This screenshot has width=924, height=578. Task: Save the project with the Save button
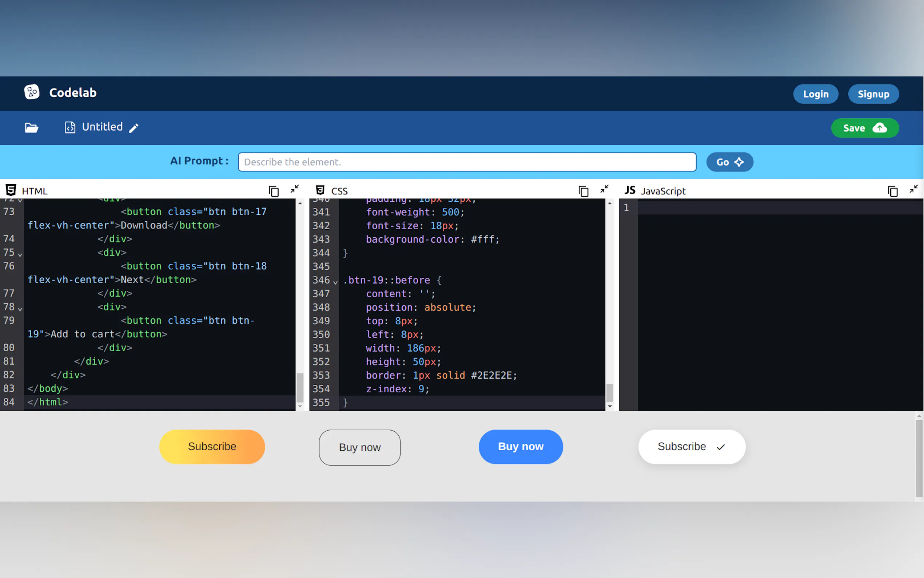click(x=865, y=128)
